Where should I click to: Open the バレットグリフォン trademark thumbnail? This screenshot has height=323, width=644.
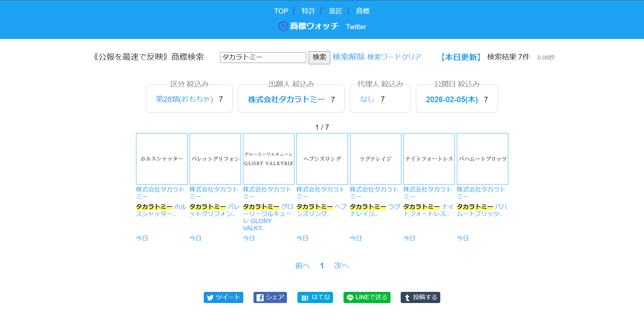click(x=215, y=159)
